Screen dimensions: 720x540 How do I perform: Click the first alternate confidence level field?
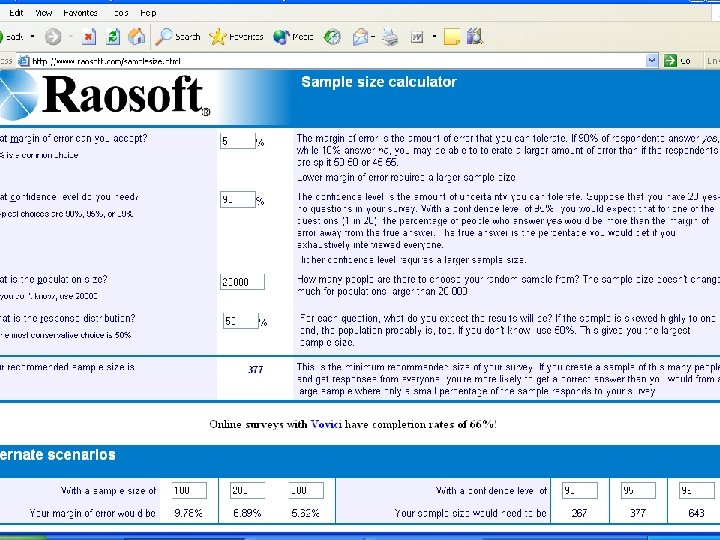(x=580, y=490)
